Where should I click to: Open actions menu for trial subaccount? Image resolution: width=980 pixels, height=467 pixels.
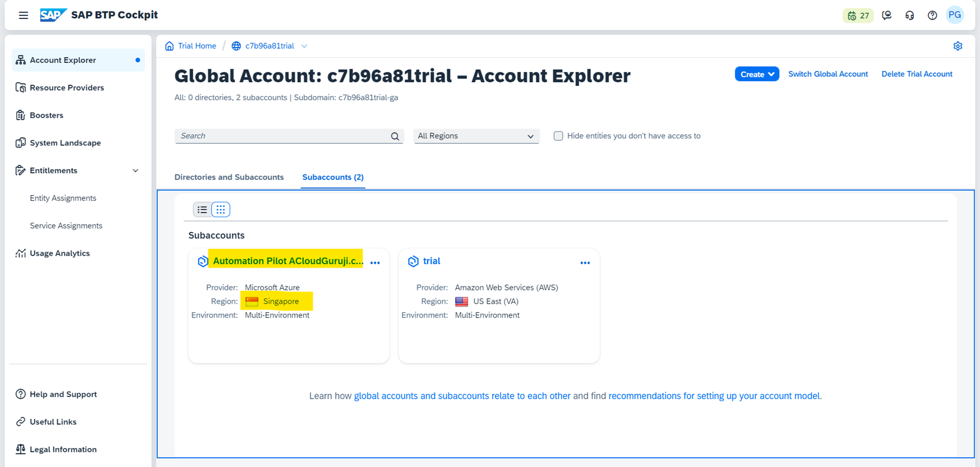585,263
